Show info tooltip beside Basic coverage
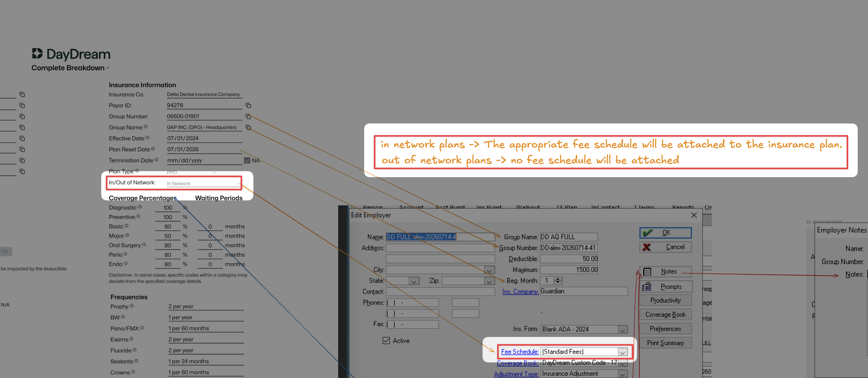The height and width of the screenshot is (378, 868). tap(127, 226)
